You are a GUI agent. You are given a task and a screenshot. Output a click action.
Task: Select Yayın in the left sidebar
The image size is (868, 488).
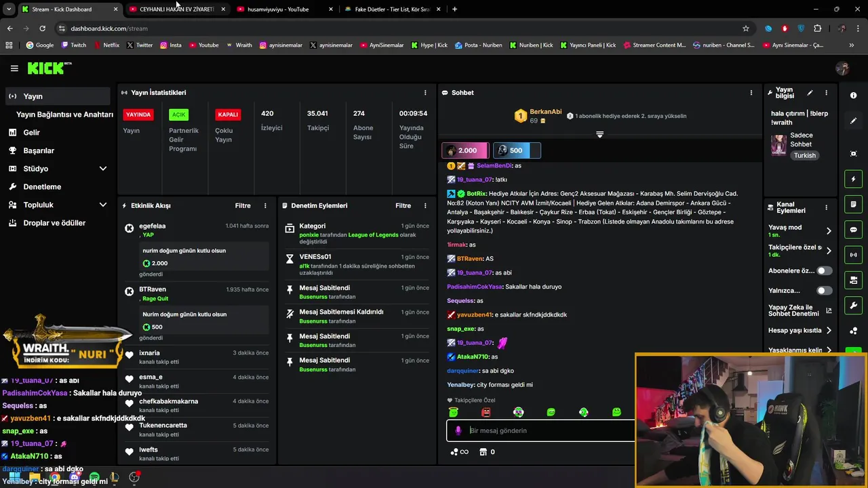tap(57, 96)
